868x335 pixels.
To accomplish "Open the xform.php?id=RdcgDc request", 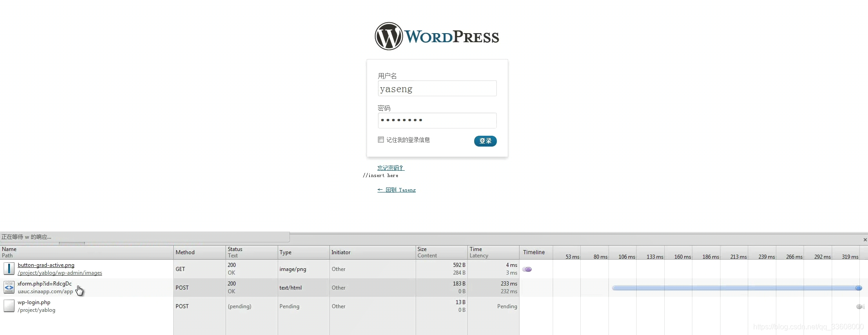I will tap(44, 284).
